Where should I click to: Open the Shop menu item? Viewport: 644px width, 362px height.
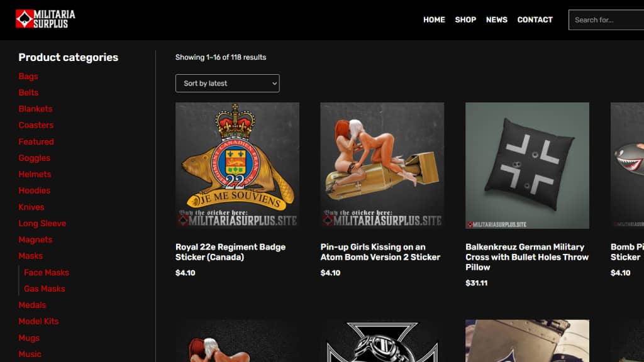coord(465,19)
